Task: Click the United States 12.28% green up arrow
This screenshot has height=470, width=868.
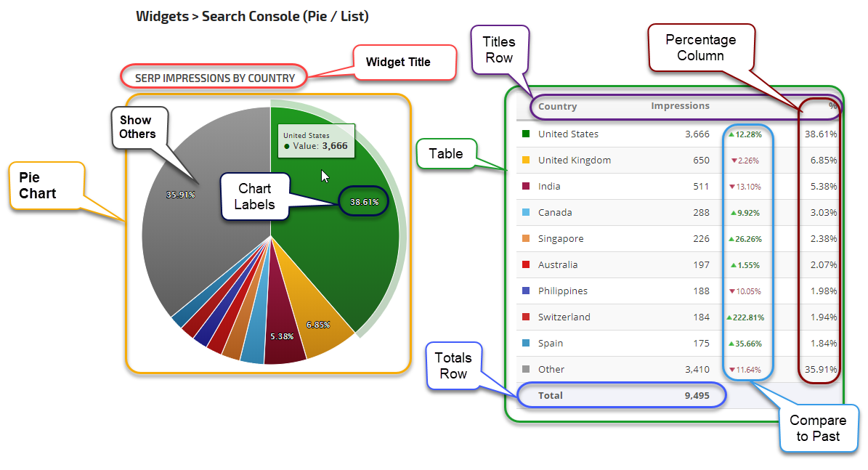Action: (732, 134)
